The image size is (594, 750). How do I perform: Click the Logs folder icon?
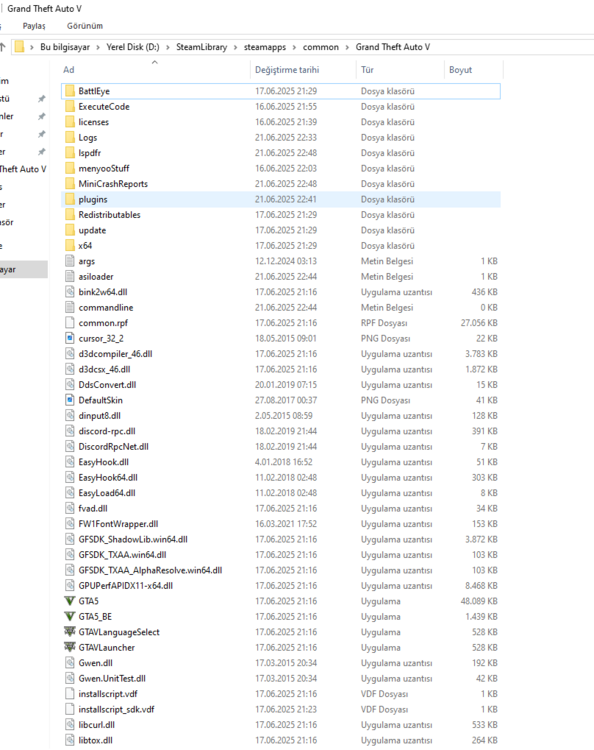pos(70,137)
